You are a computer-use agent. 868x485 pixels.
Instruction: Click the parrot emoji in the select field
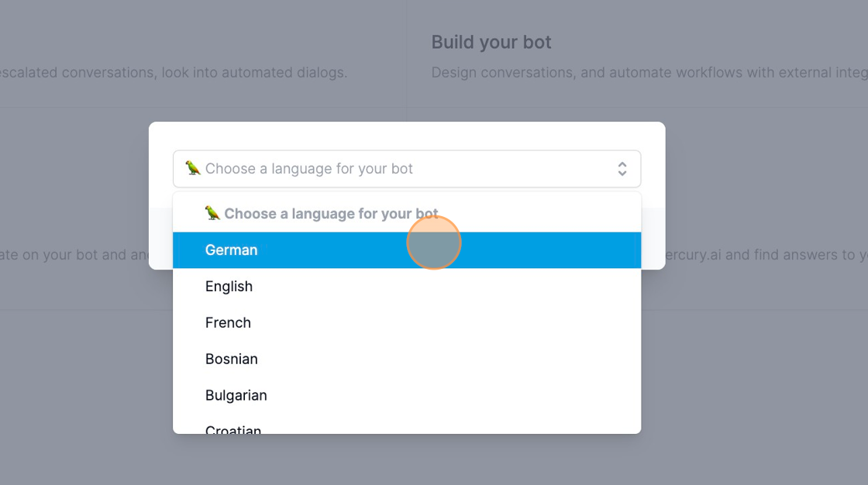point(193,168)
